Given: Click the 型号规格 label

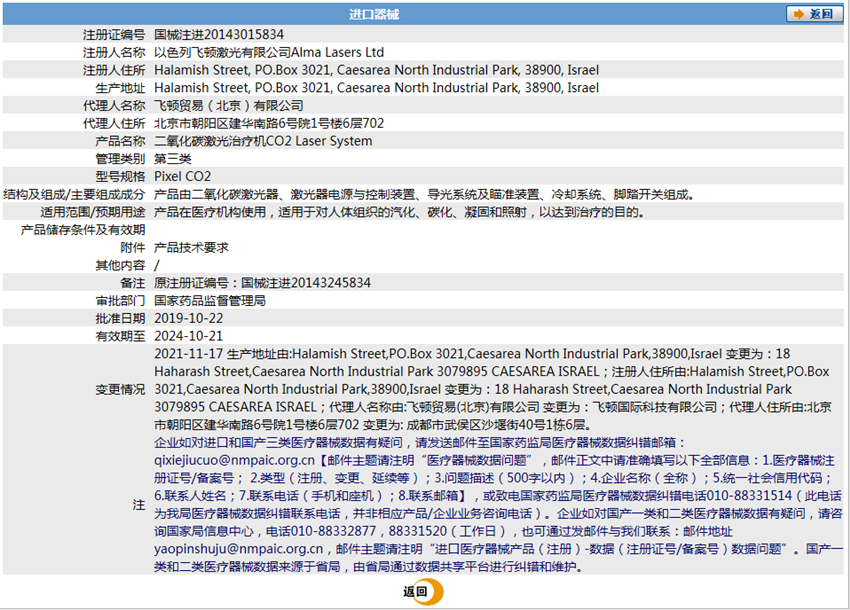Looking at the screenshot, I should (120, 177).
